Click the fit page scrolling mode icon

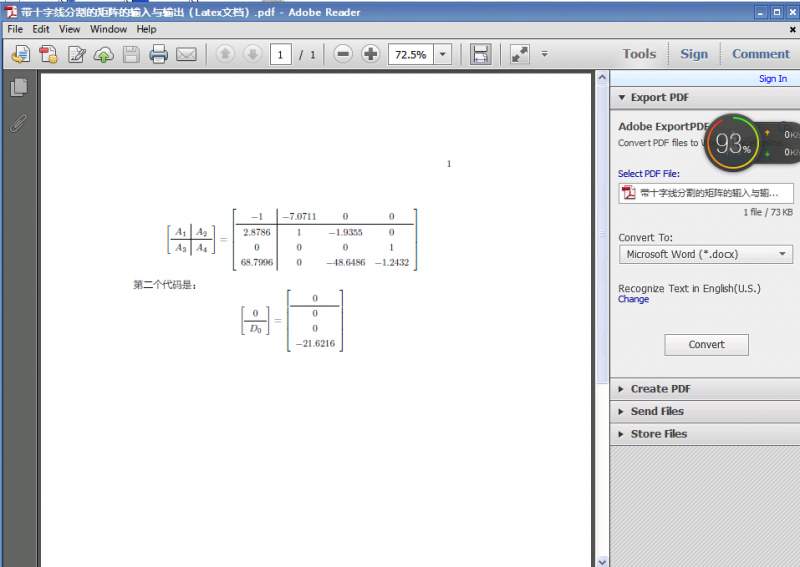point(480,54)
